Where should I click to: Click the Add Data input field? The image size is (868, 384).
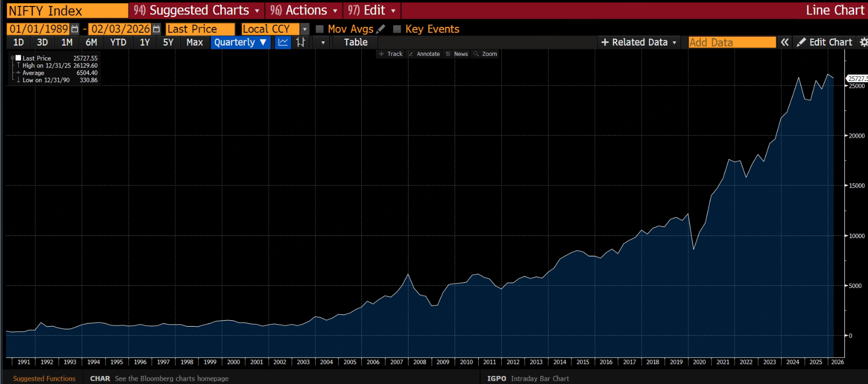click(732, 42)
